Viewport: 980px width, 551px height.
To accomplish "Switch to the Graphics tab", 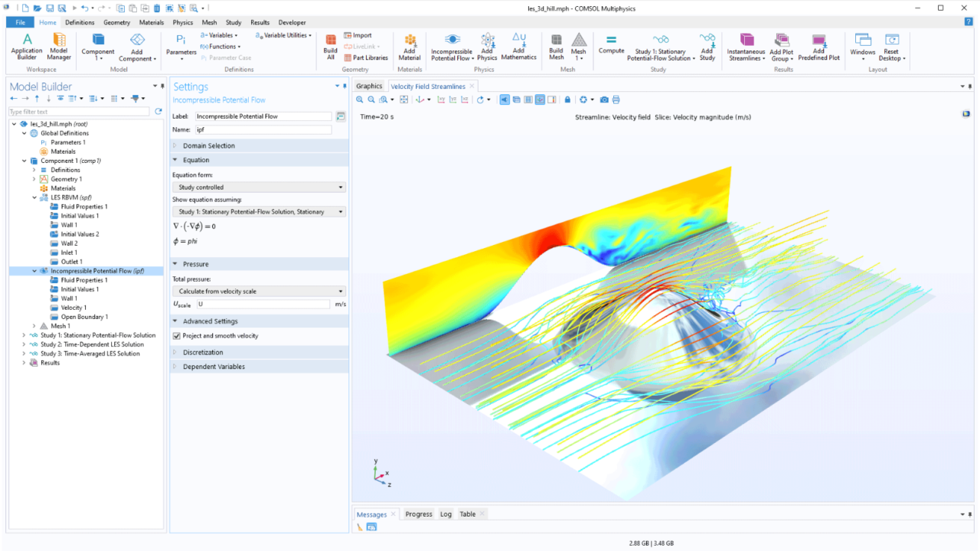I will point(369,86).
